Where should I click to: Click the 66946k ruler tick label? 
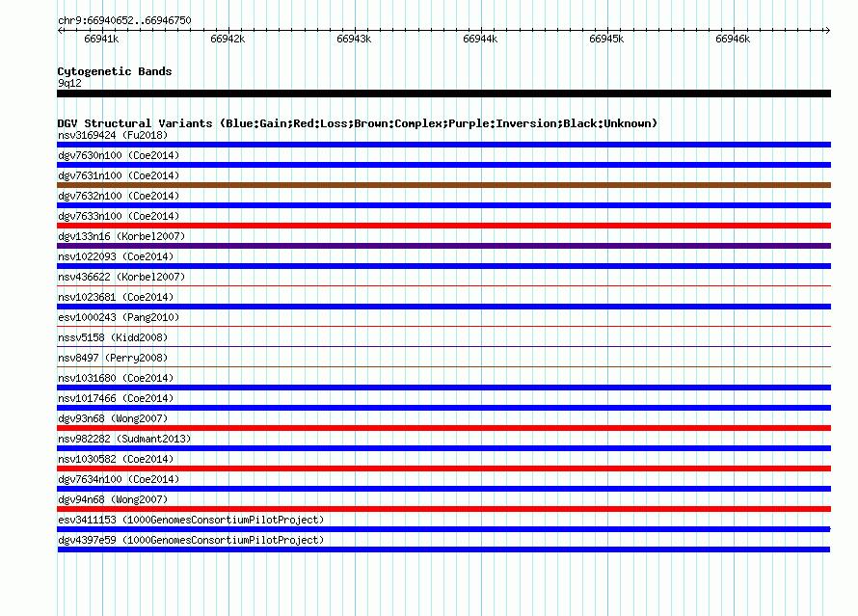733,39
